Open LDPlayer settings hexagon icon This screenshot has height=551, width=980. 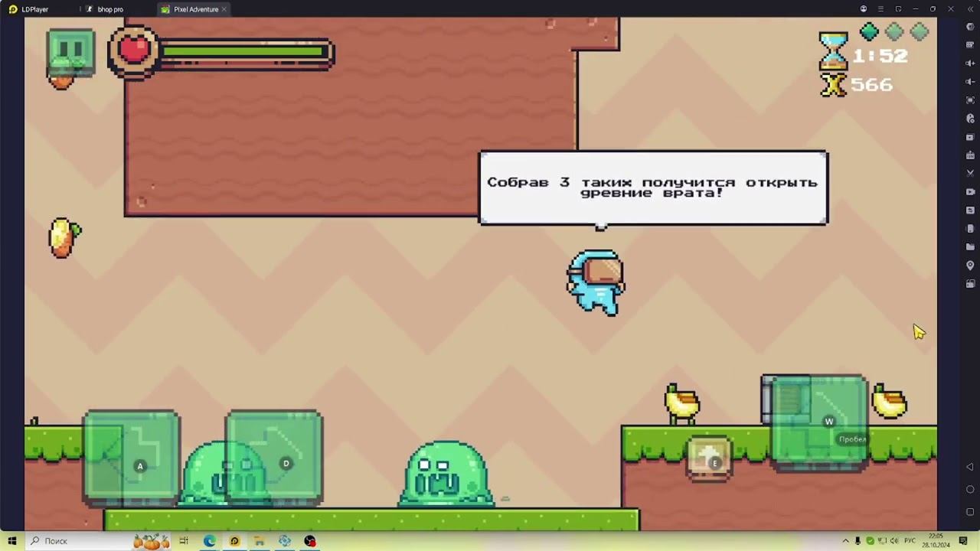click(970, 27)
